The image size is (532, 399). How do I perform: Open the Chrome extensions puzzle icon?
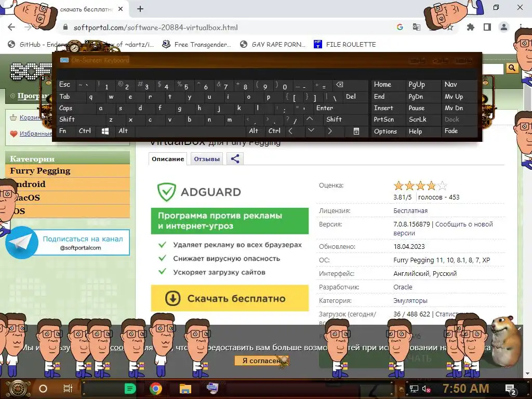471,27
